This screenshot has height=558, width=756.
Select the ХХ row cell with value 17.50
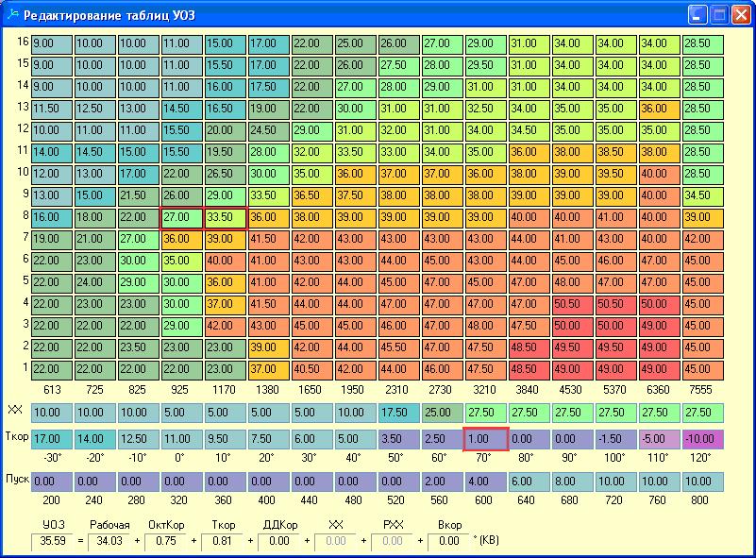click(x=399, y=413)
